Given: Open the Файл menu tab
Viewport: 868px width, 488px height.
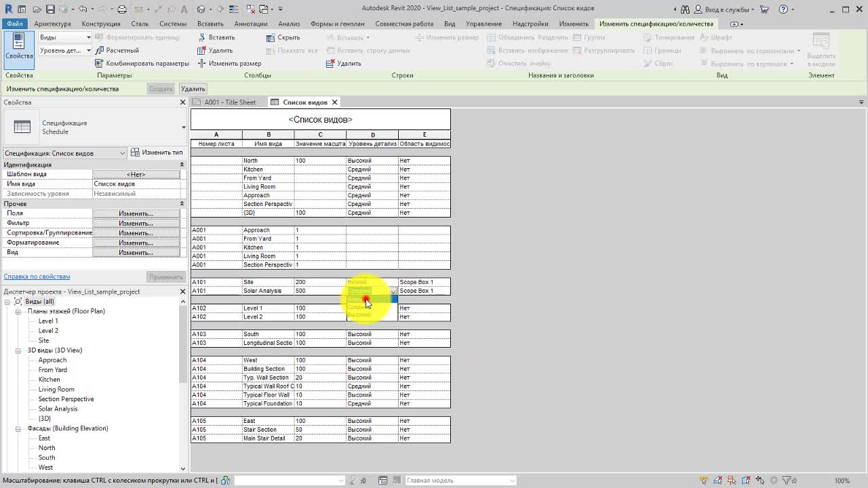Looking at the screenshot, I should (15, 24).
